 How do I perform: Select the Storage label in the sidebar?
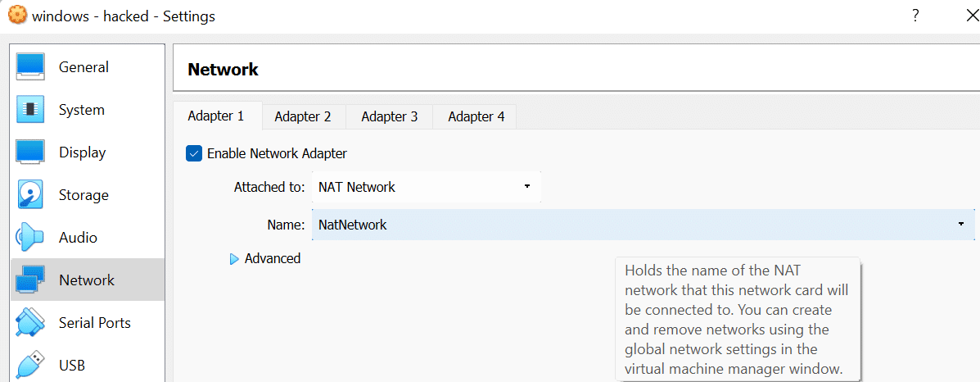pyautogui.click(x=84, y=195)
